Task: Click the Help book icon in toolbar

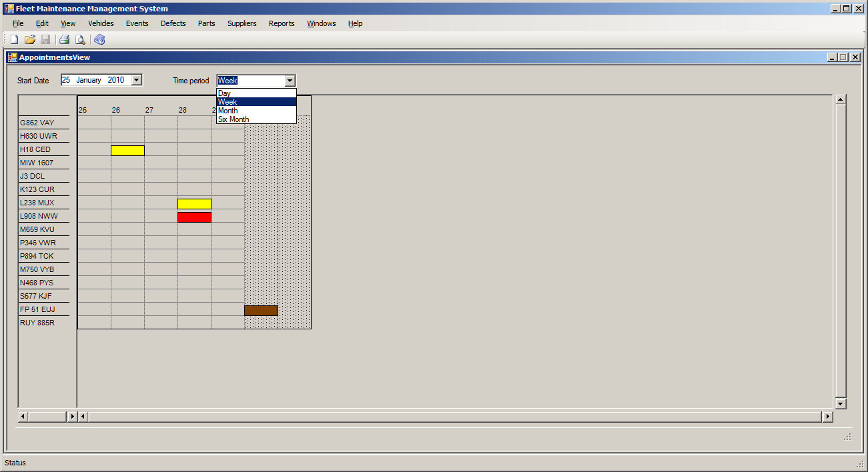Action: click(100, 39)
